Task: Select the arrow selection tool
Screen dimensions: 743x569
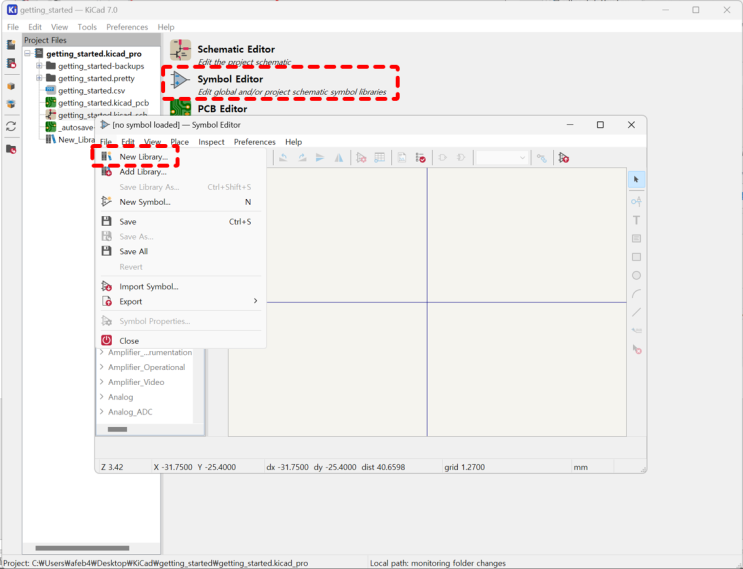Action: click(x=636, y=180)
